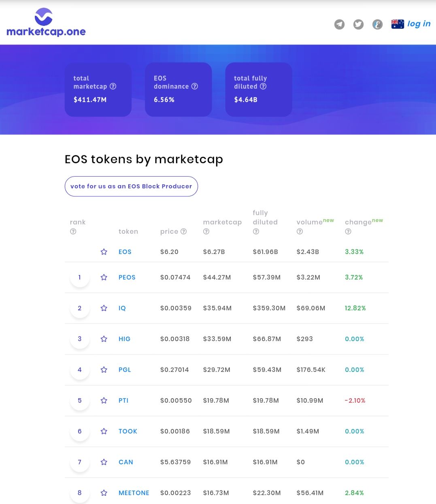Image resolution: width=436 pixels, height=504 pixels.
Task: Open the PTI token link
Action: 123,400
